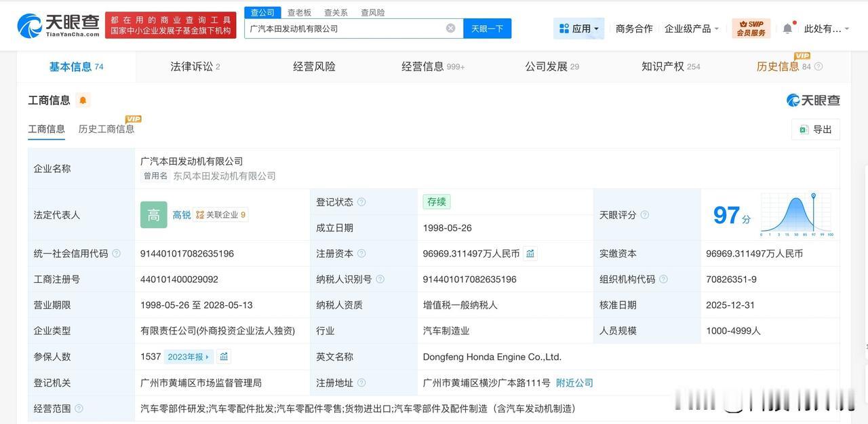
Task: Click the 行业 value 汽车制造业
Action: coord(446,331)
